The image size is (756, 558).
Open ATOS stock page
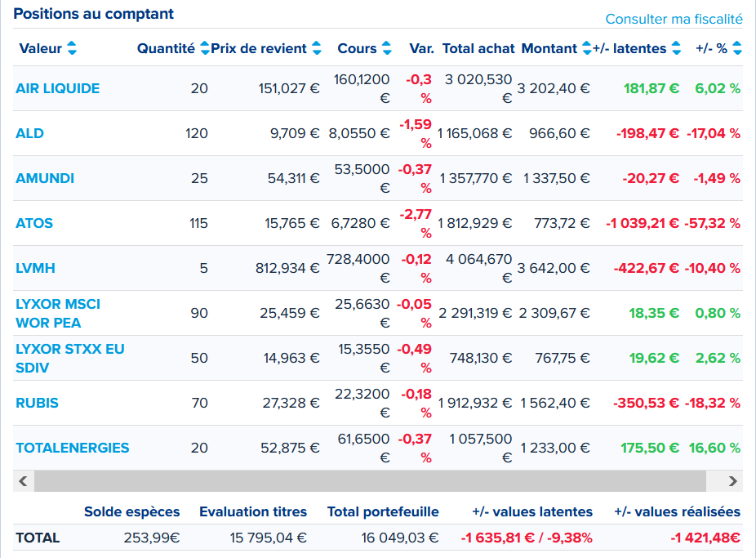tap(34, 223)
